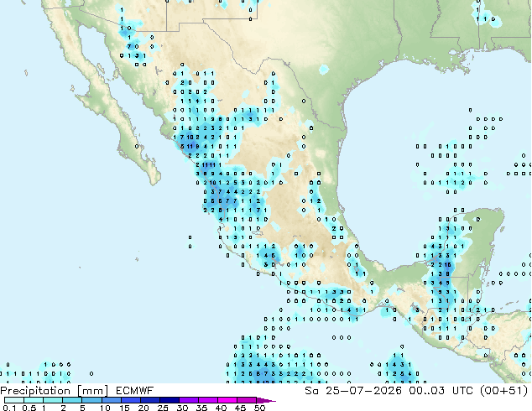This screenshot has width=532, height=411.
Task: Click the "UTC" label
Action: tap(463, 391)
